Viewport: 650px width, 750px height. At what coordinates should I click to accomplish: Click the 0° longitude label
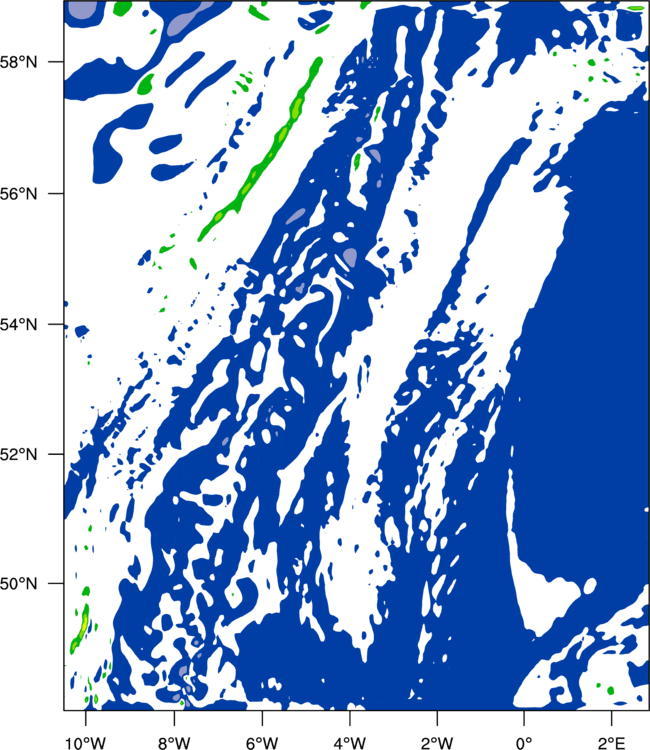click(524, 743)
